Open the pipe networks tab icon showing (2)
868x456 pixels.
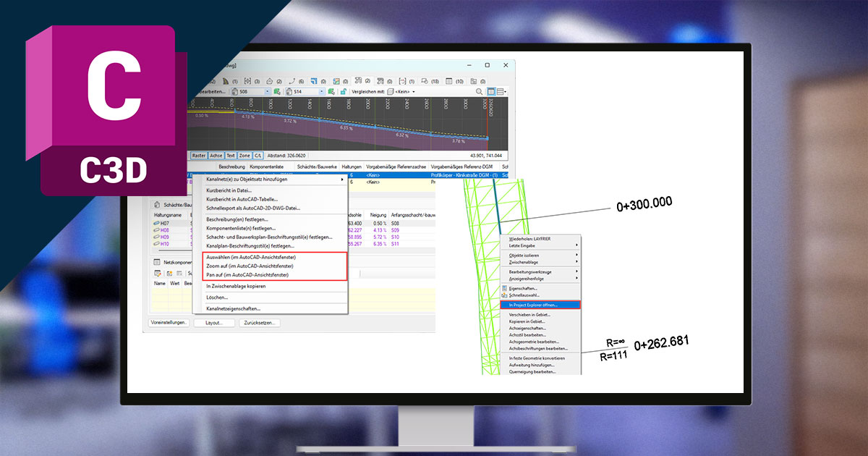357,81
